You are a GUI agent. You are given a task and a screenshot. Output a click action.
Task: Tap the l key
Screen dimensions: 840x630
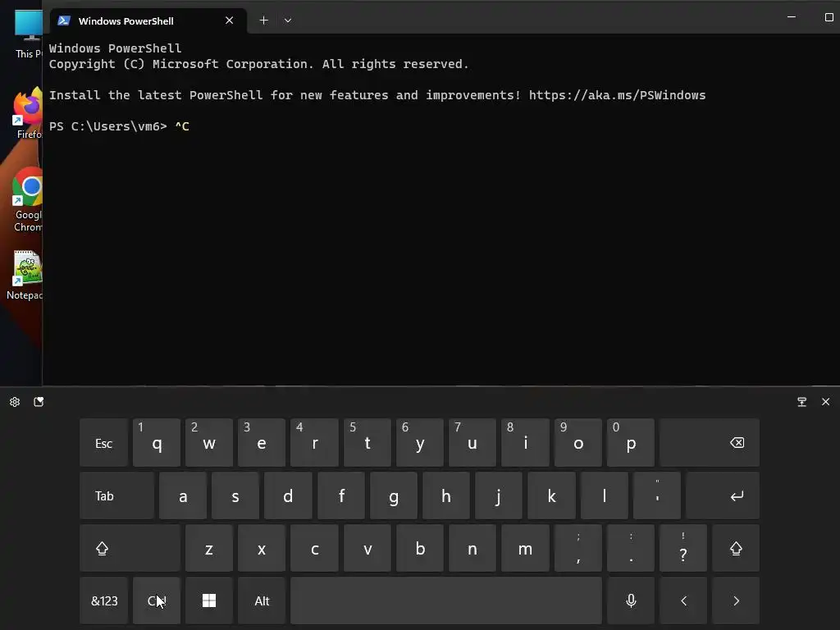[605, 495]
